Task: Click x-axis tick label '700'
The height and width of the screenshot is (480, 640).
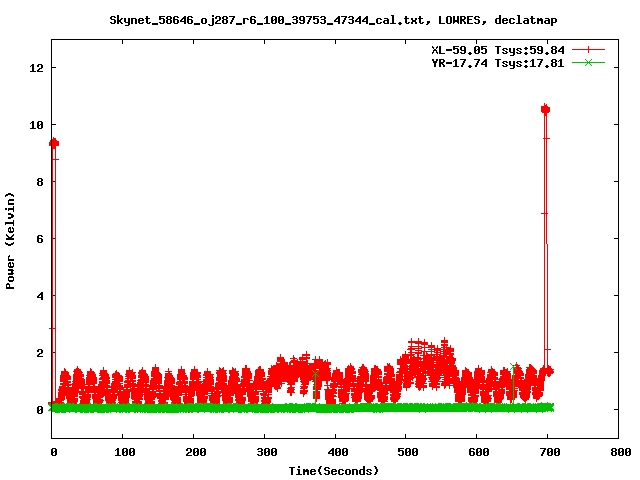Action: pos(550,452)
